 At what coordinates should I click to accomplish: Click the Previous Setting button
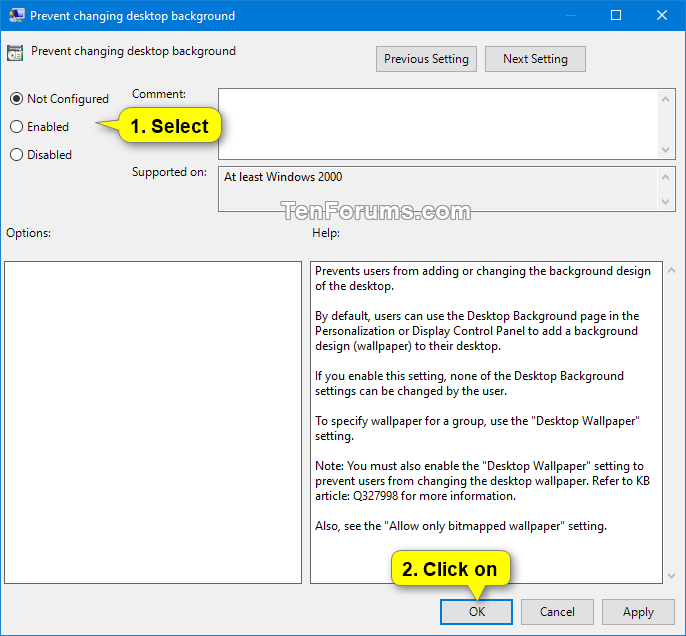point(426,59)
